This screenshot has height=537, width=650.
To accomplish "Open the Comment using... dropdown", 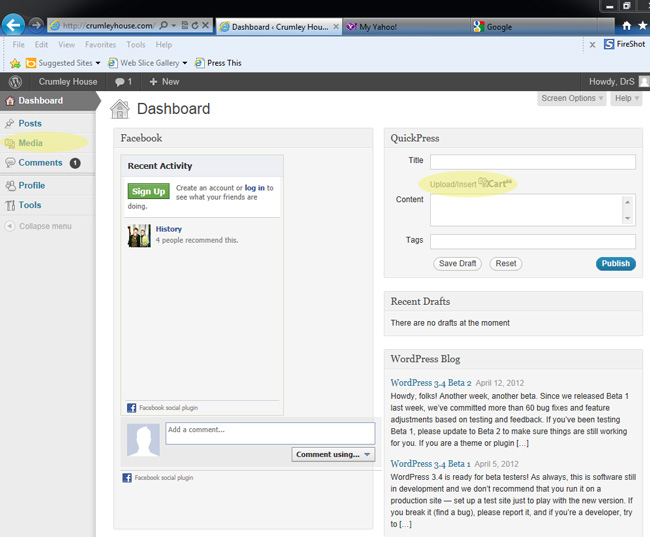I will [x=333, y=454].
